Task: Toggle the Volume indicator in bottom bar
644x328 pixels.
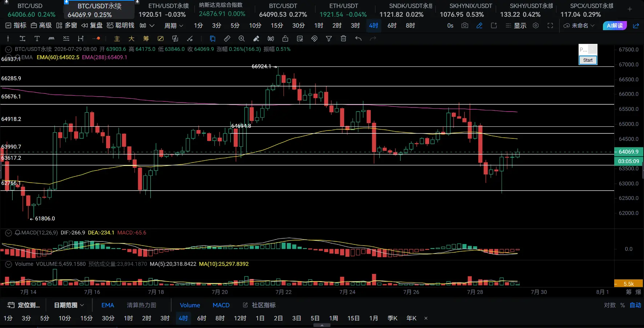Action: tap(190, 305)
